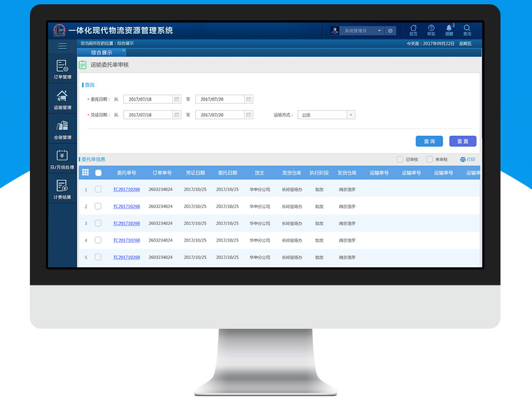
Task: Select 始发 cell in row 5
Action: [319, 257]
